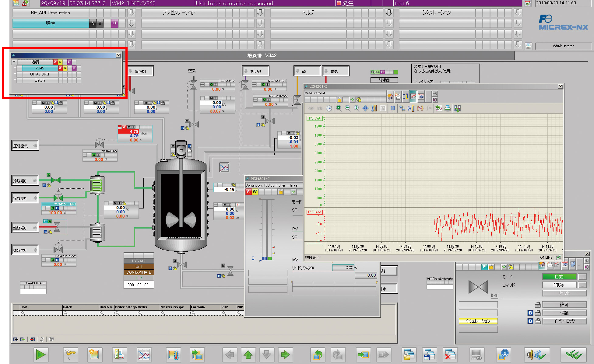Image resolution: width=594 pixels, height=364 pixels.
Task: Open trend chart icon in bottom toolbar
Action: 144,355
